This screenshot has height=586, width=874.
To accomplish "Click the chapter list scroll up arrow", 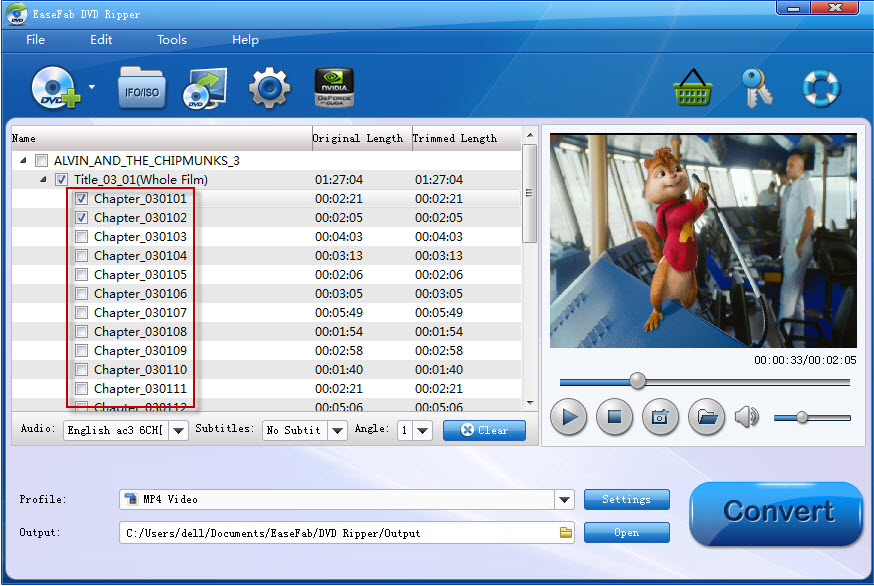I will 530,135.
